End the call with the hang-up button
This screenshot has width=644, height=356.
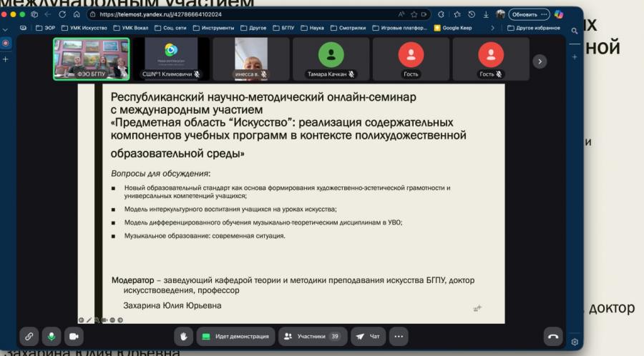click(553, 336)
